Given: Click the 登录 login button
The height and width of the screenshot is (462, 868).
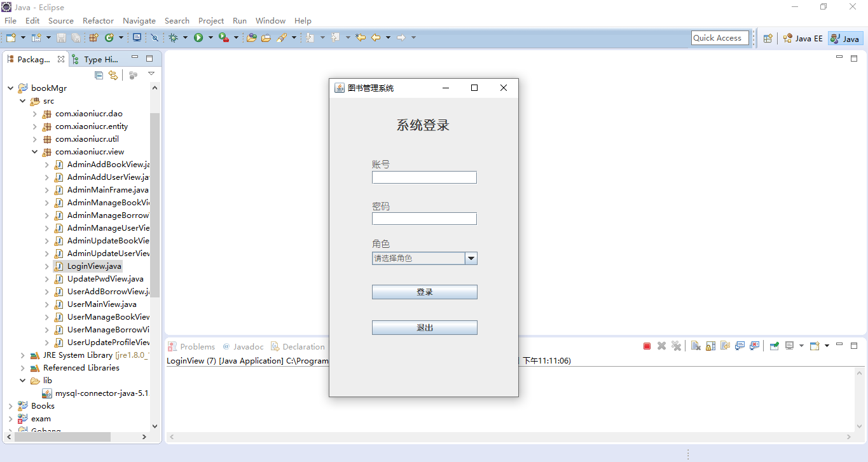Looking at the screenshot, I should (x=425, y=292).
